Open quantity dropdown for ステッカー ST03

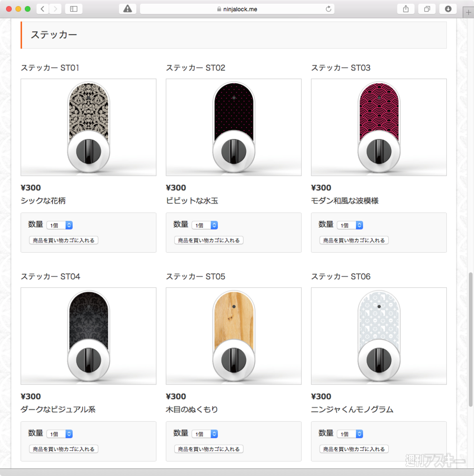(x=350, y=225)
